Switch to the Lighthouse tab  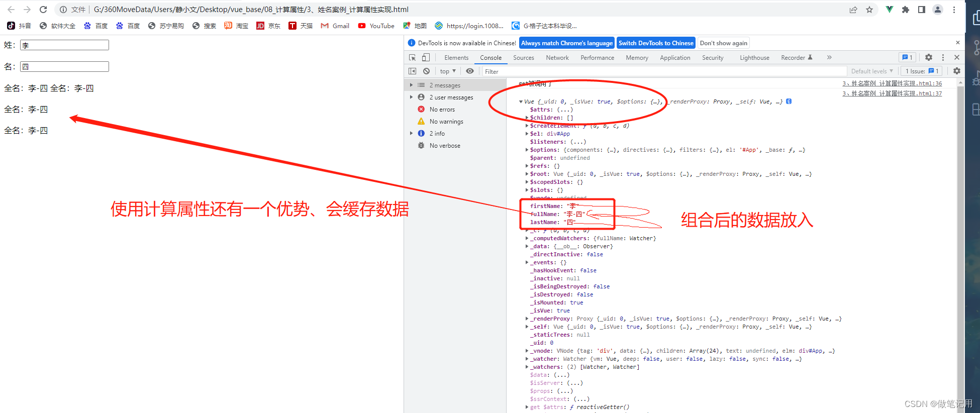pyautogui.click(x=754, y=58)
